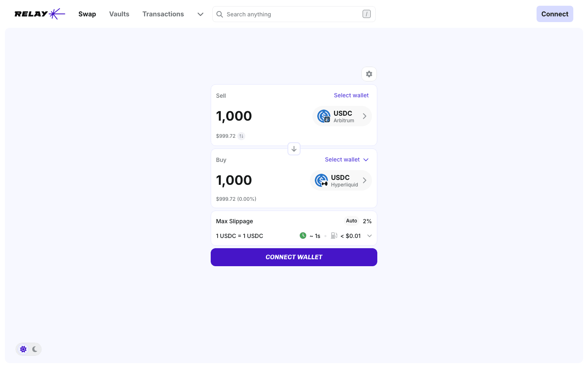The width and height of the screenshot is (588, 368).
Task: Edit the sell amount 1,000
Action: 234,116
